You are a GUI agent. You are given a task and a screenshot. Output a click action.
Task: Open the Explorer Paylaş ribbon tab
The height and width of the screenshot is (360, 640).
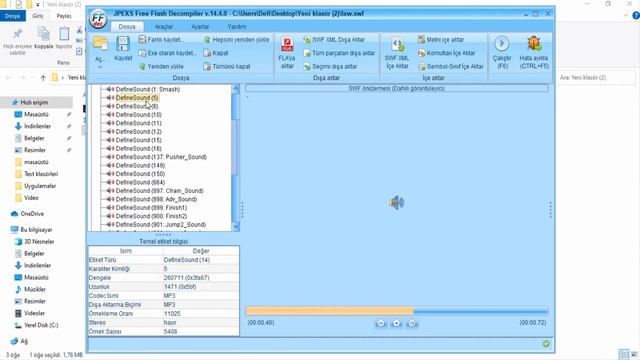(64, 16)
